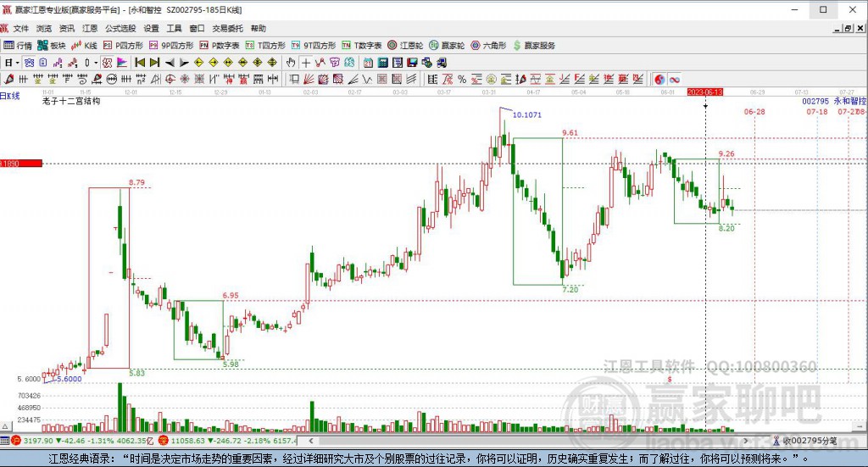
Task: Open the T数字表 tool
Action: click(x=361, y=46)
